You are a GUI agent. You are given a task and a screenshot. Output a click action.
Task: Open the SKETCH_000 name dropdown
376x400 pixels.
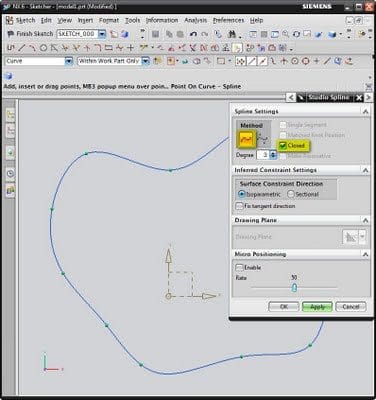pos(102,34)
